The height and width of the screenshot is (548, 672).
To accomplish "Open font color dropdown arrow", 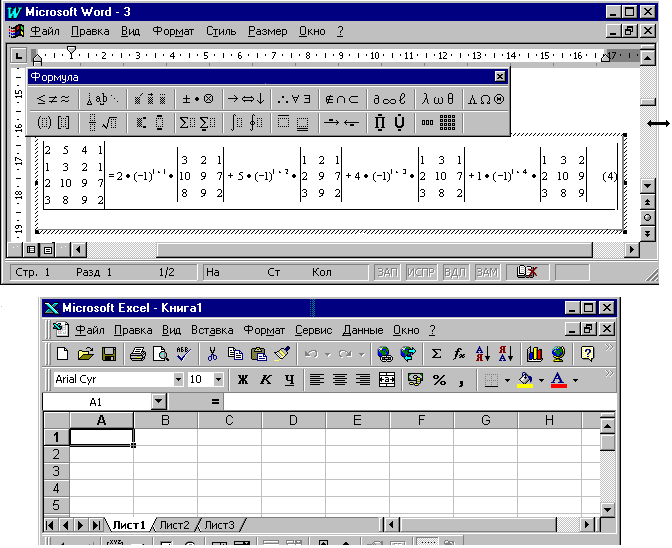I will coord(575,380).
